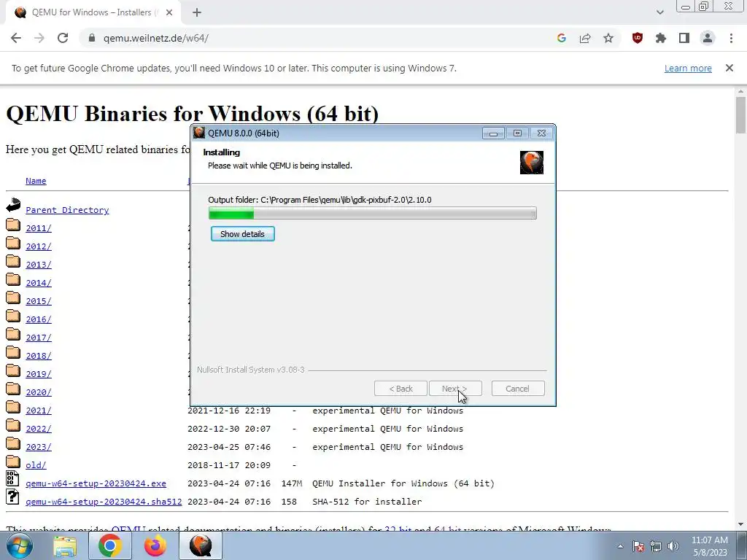Screen dimensions: 747x560
Task: Click the padlock site info icon
Action: [x=92, y=38]
